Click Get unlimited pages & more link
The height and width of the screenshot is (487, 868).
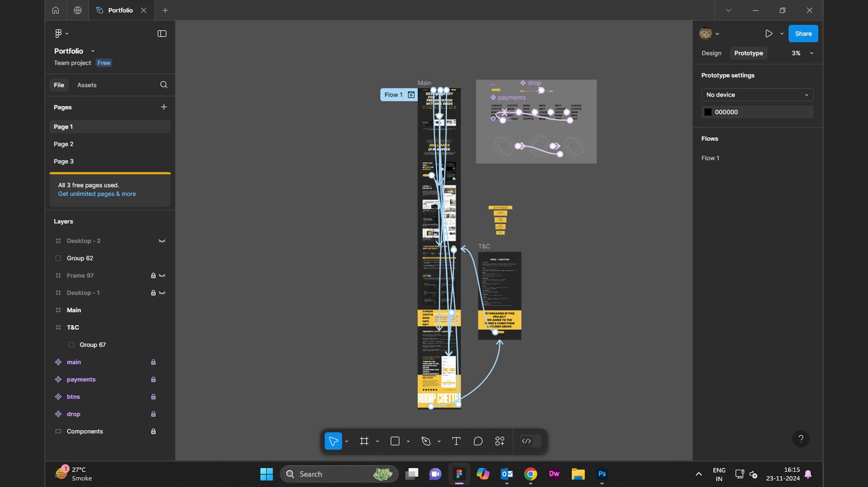(x=97, y=194)
